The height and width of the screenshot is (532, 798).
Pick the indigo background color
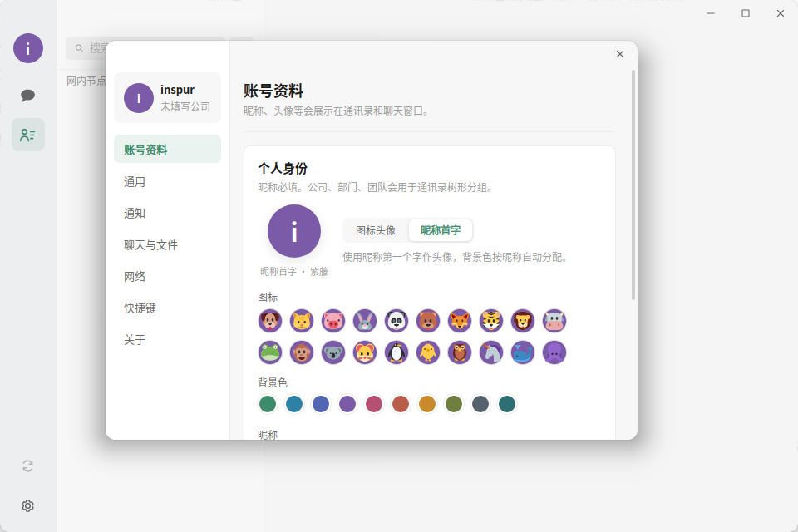[x=321, y=404]
